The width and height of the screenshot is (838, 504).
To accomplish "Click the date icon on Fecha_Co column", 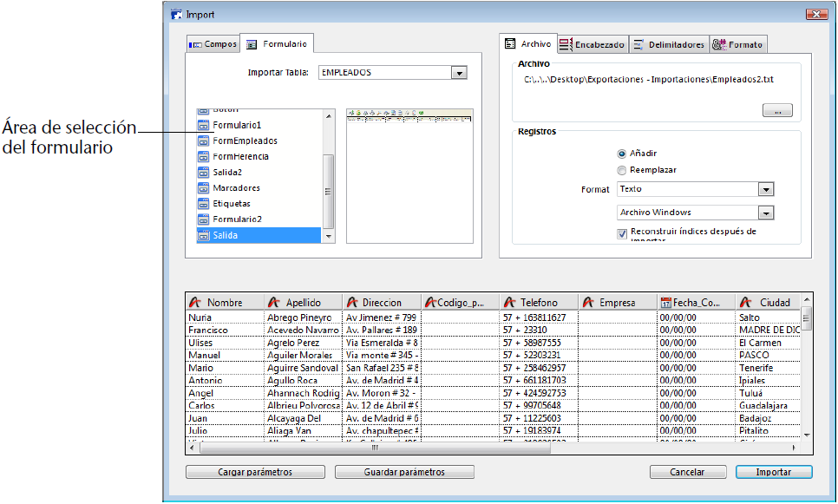I will (665, 303).
